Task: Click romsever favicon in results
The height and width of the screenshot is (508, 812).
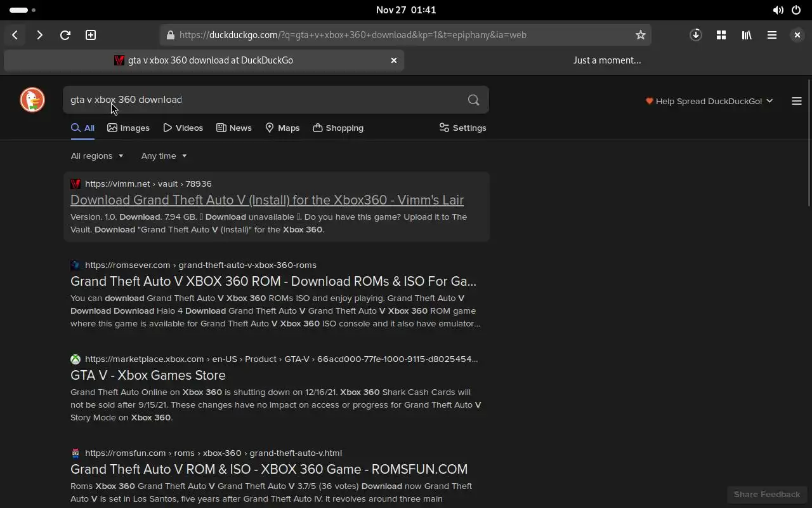Action: [75, 265]
